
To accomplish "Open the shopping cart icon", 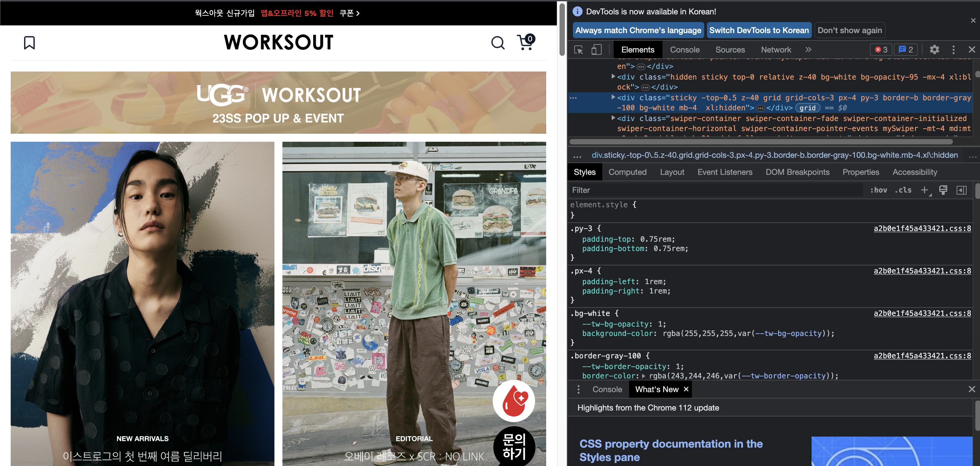I will tap(526, 42).
